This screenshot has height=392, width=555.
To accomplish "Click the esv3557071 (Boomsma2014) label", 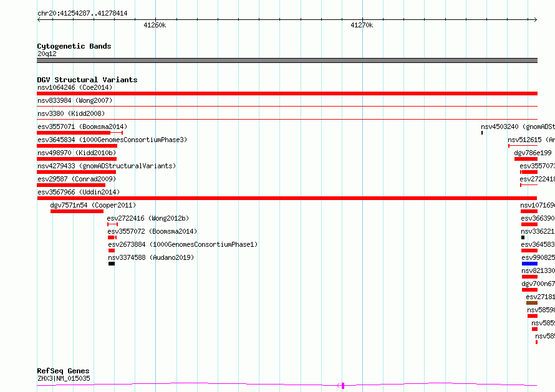I will (82, 127).
